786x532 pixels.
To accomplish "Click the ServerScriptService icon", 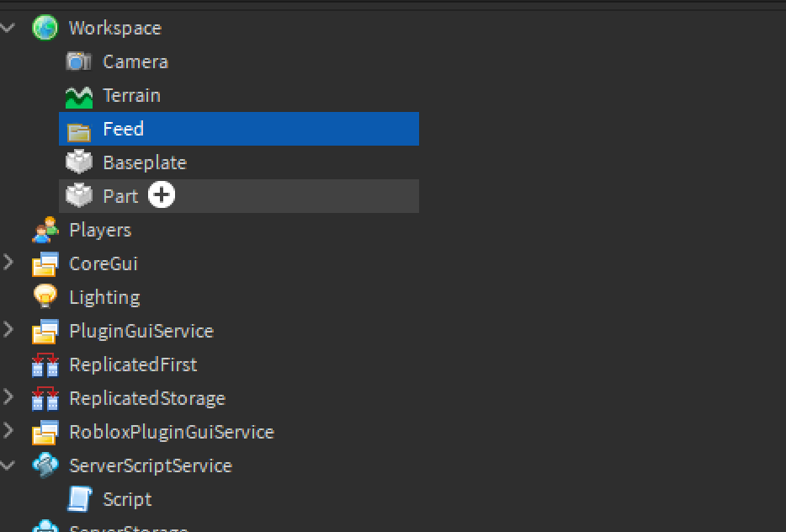I will tap(45, 465).
